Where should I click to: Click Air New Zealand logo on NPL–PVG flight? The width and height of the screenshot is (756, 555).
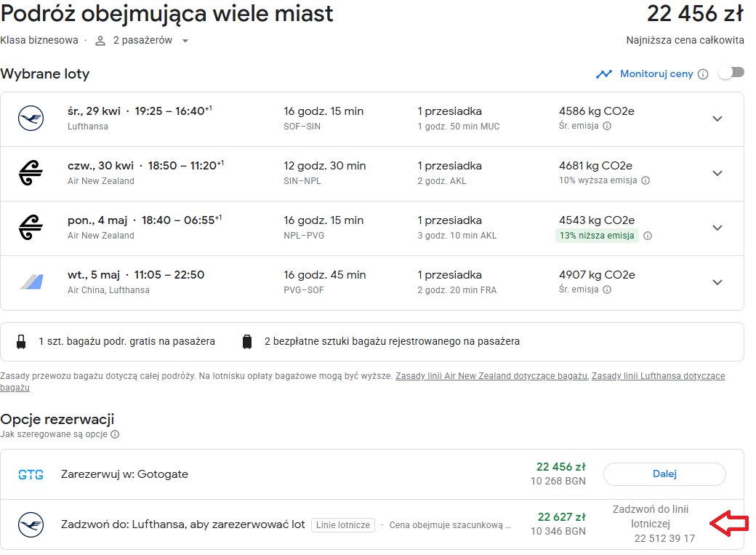(x=31, y=227)
